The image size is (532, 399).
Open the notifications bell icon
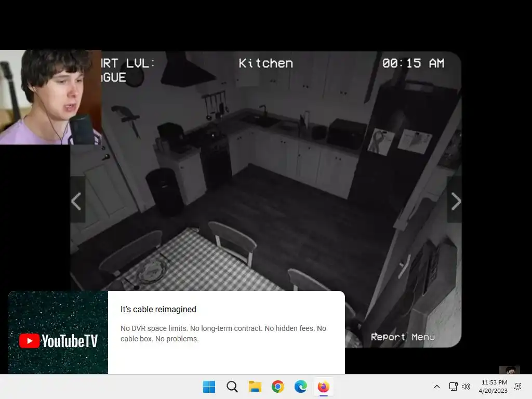517,387
